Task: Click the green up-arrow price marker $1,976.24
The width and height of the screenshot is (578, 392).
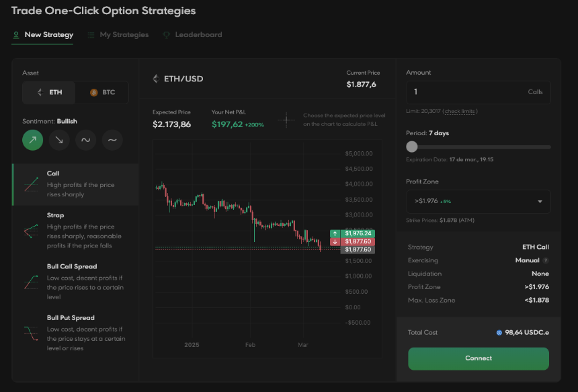Action: tap(352, 233)
